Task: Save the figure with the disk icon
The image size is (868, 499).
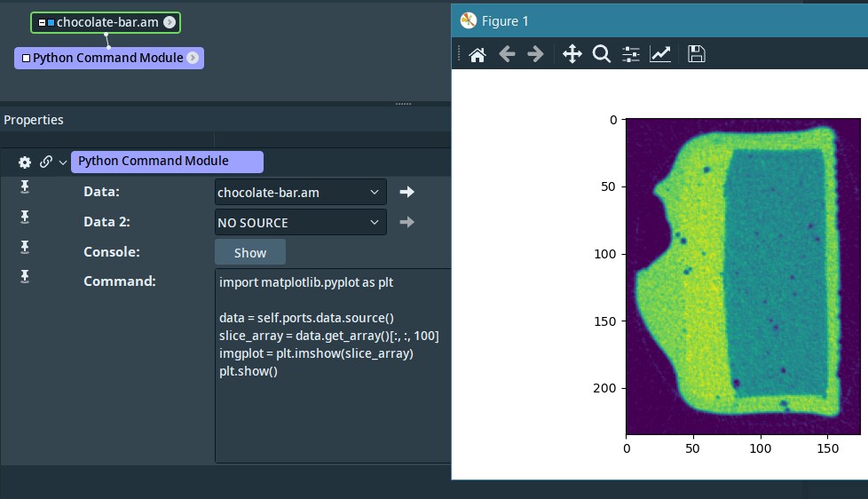Action: point(697,54)
